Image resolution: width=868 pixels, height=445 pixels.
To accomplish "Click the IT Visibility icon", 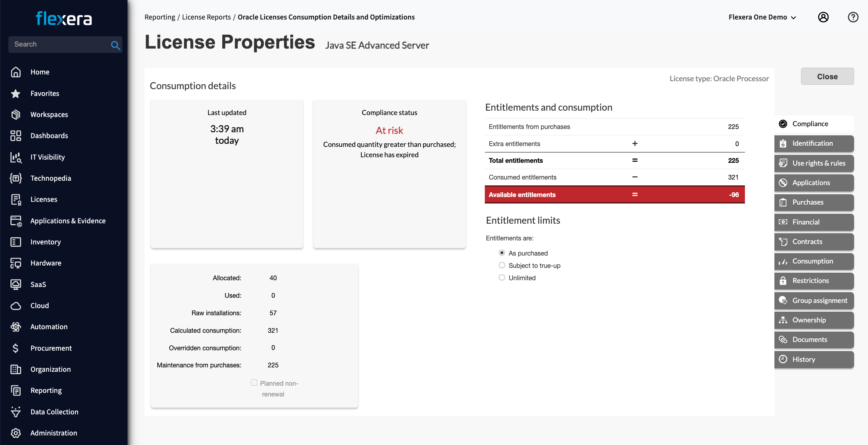I will point(16,157).
